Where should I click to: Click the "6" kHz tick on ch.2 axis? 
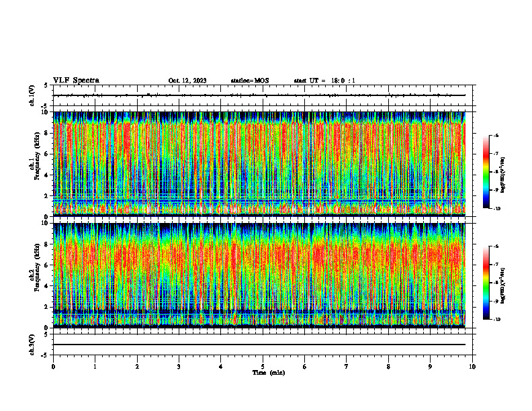(x=47, y=265)
